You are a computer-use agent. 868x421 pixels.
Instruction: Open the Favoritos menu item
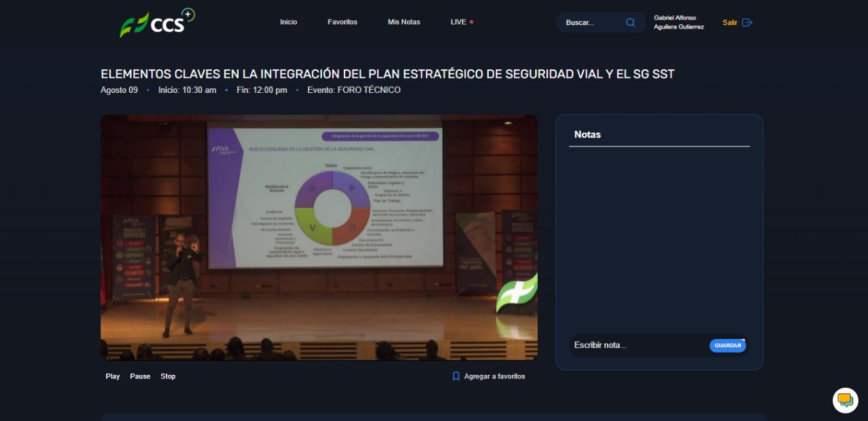pyautogui.click(x=342, y=22)
